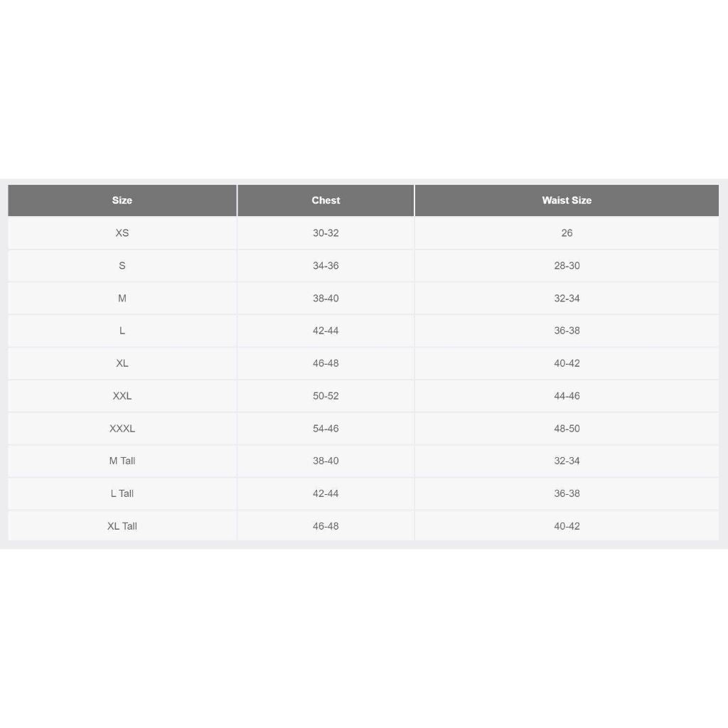Viewport: 728px width, 728px height.
Task: Select the S size row label
Action: pyautogui.click(x=122, y=266)
